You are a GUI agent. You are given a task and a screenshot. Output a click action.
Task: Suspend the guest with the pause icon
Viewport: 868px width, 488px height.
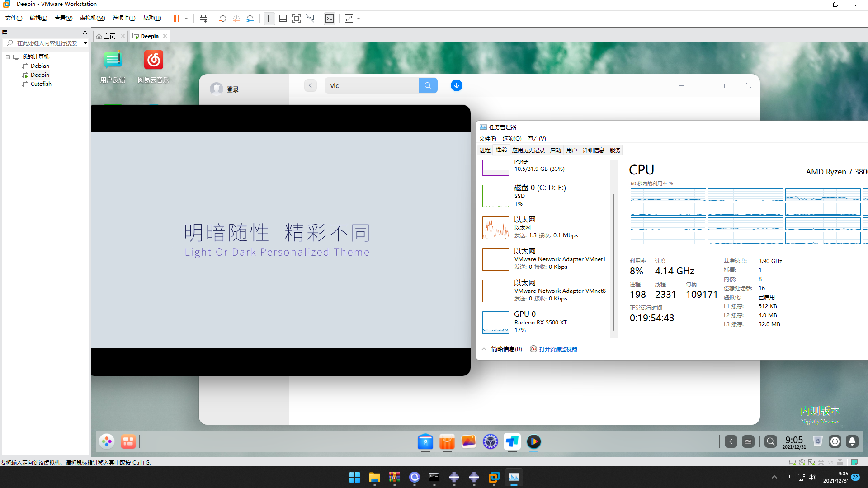pyautogui.click(x=176, y=19)
